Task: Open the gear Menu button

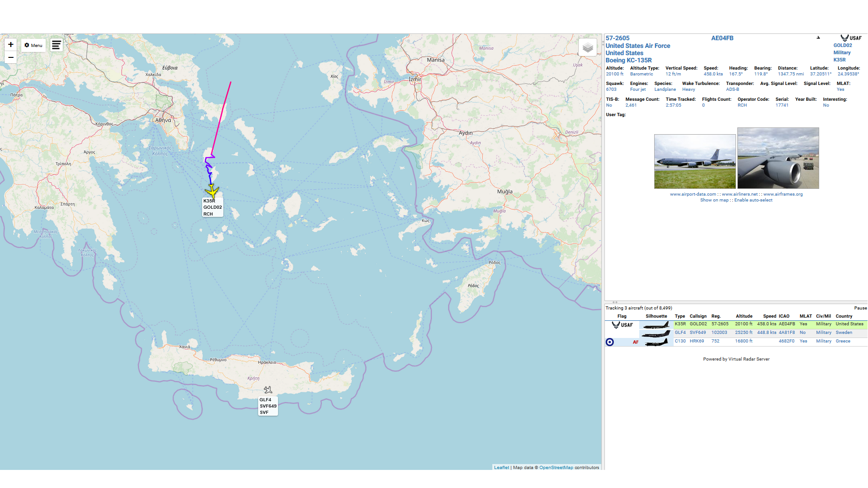Action: click(x=33, y=45)
